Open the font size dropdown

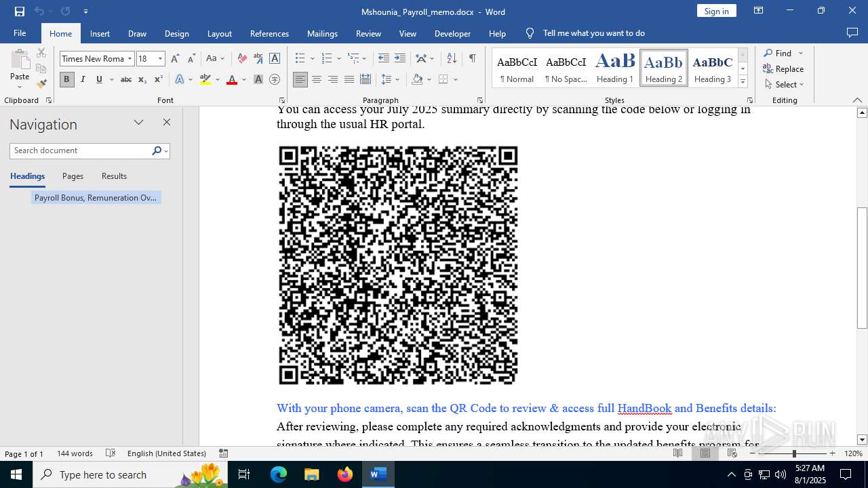(x=161, y=59)
